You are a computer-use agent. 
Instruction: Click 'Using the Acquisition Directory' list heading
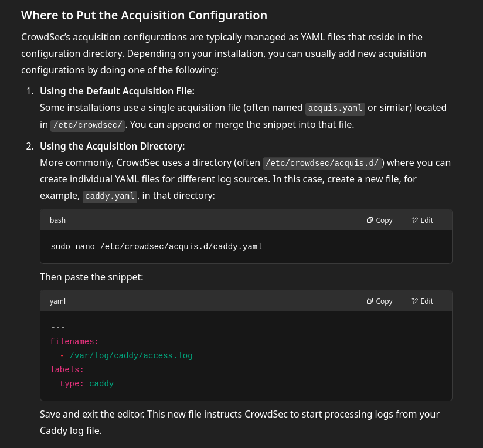pos(112,146)
